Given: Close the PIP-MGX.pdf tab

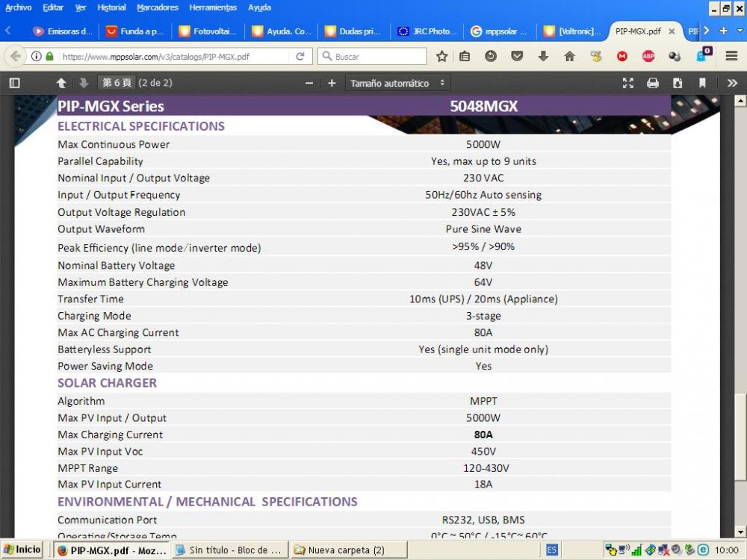Looking at the screenshot, I should (672, 31).
